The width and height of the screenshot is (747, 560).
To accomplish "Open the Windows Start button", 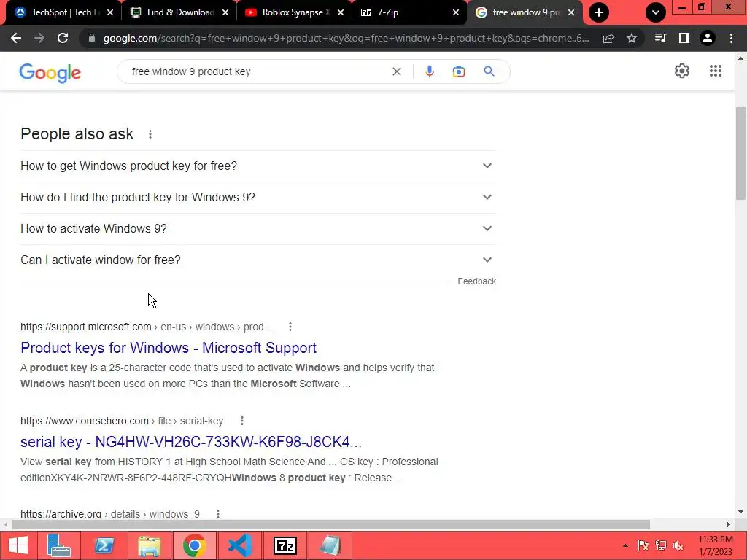I will [18, 545].
